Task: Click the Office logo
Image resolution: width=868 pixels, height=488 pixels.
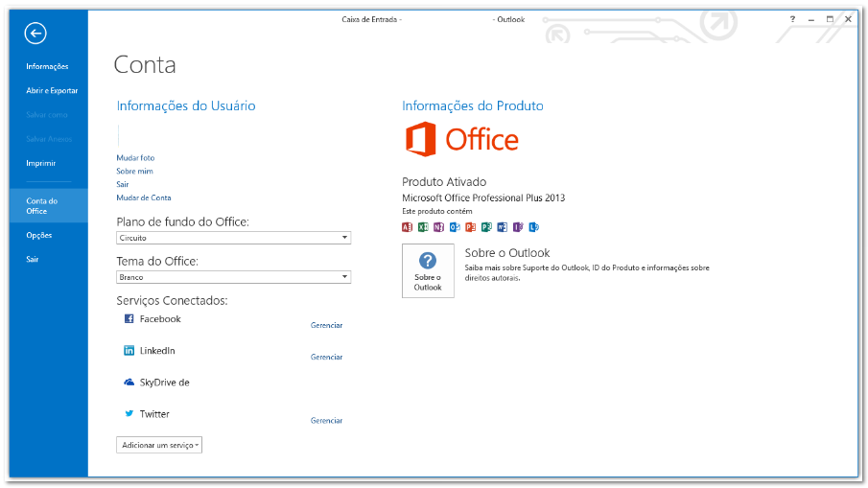Action: pos(462,139)
